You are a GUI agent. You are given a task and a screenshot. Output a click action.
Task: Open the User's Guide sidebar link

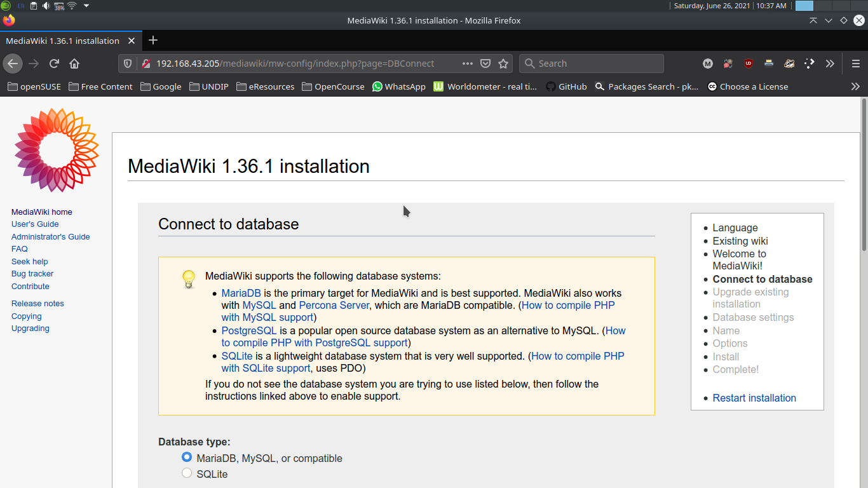click(x=35, y=224)
